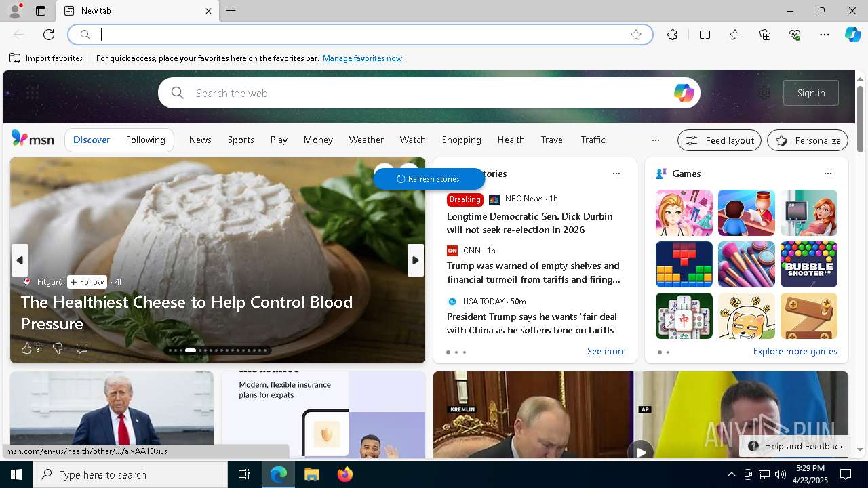The image size is (868, 488).
Task: Click the profile avatar icon
Action: tap(14, 11)
